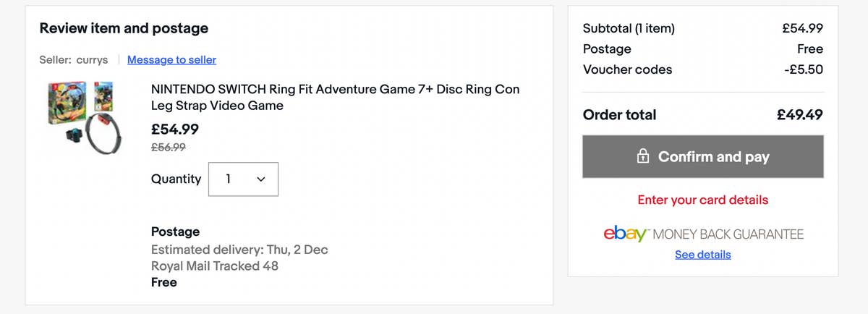The height and width of the screenshot is (314, 868).
Task: Click the crossed-out £56.99 original price
Action: point(168,148)
